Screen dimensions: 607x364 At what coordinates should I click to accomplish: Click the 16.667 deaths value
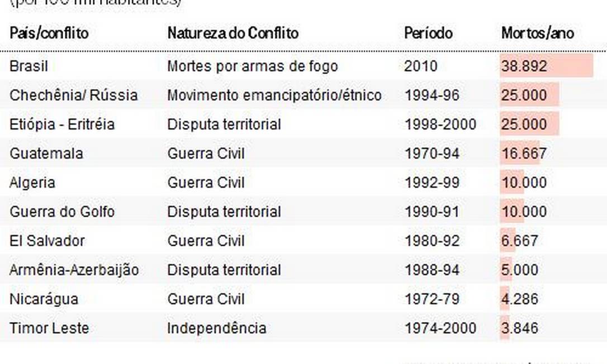(524, 154)
